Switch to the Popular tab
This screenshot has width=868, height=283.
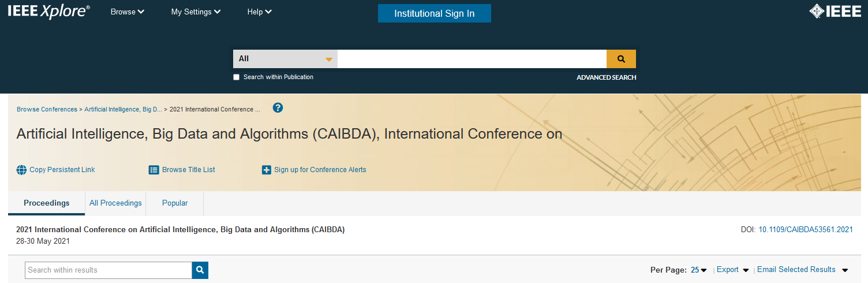pos(175,203)
